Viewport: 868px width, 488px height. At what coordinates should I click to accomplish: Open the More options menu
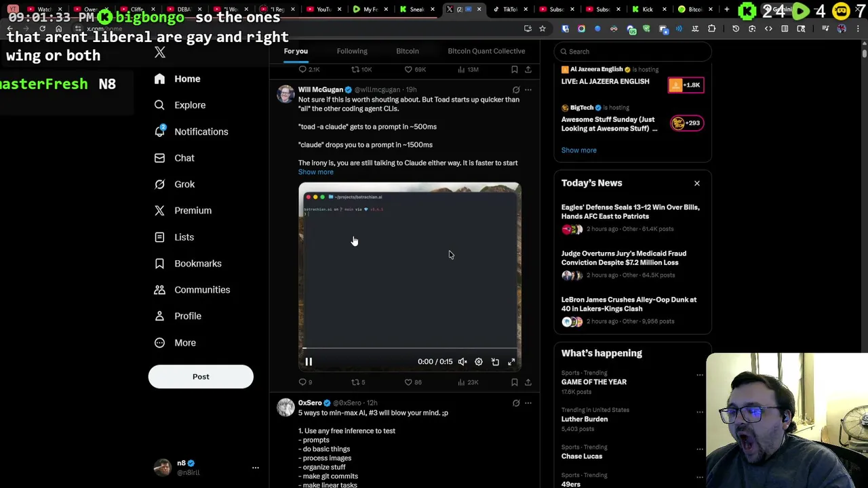(176, 343)
